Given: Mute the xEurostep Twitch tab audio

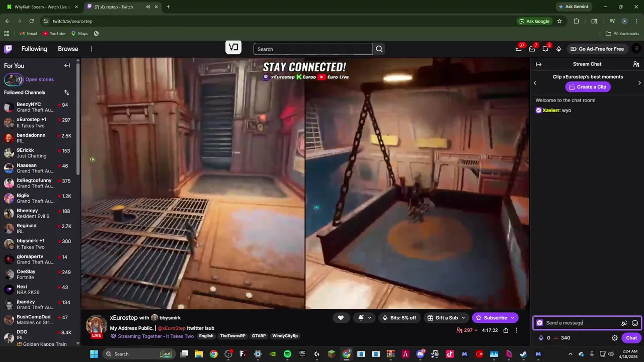Looking at the screenshot, I should click(148, 7).
